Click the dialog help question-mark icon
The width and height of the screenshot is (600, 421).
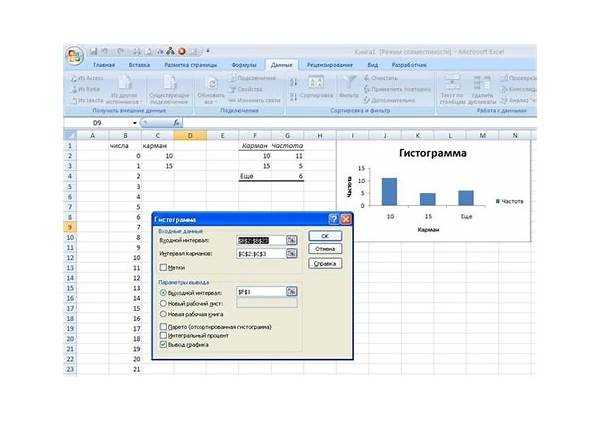tap(333, 219)
